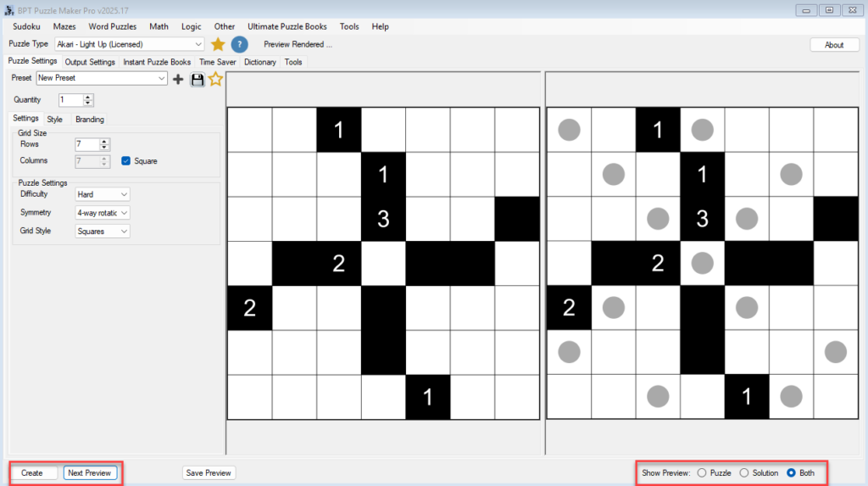
Task: Select the Solution preview radio button
Action: 744,472
